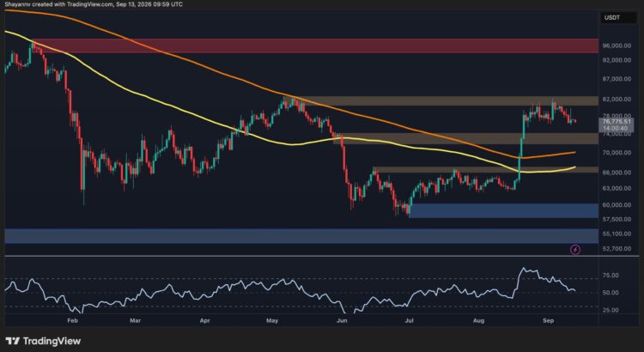Image resolution: width=644 pixels, height=352 pixels.
Task: Click the Feb label on time axis
Action: tap(72, 320)
